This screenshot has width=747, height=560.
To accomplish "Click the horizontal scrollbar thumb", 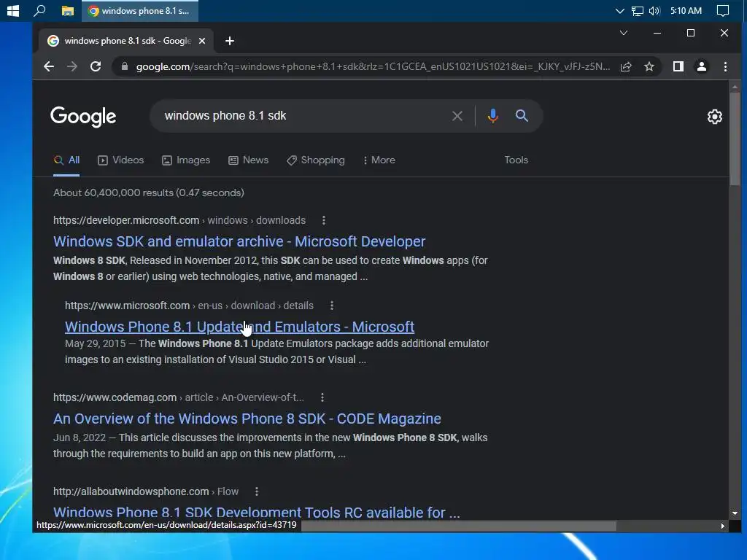I will [x=459, y=526].
